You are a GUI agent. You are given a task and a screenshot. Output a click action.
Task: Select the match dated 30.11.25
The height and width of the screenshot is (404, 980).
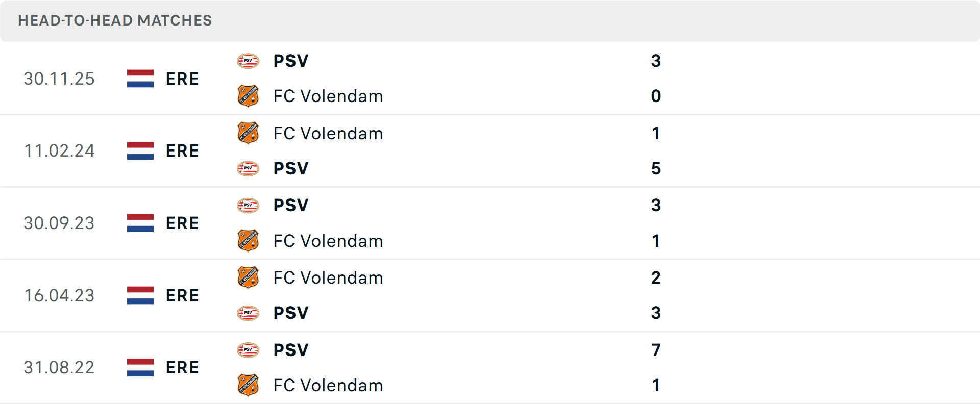point(59,79)
